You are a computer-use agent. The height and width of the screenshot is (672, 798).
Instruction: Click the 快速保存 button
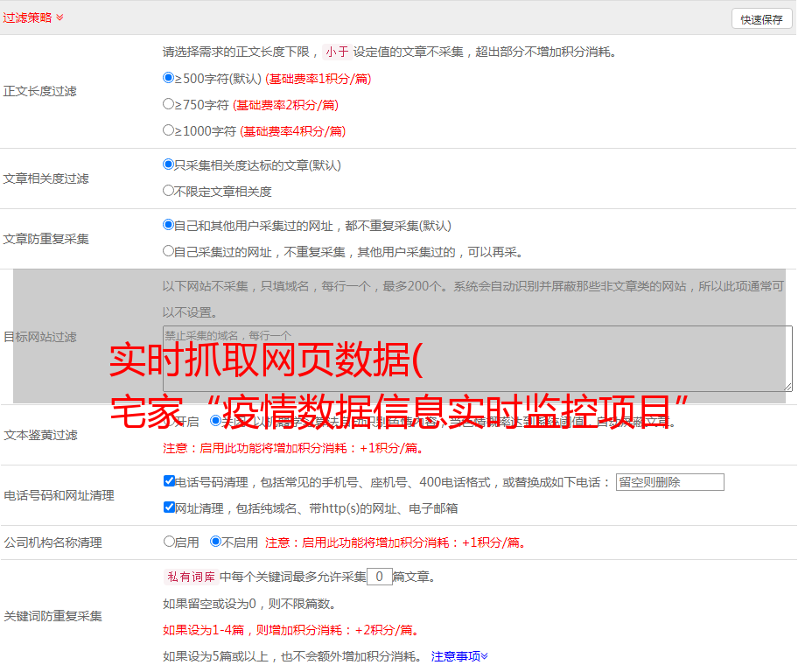(x=761, y=19)
